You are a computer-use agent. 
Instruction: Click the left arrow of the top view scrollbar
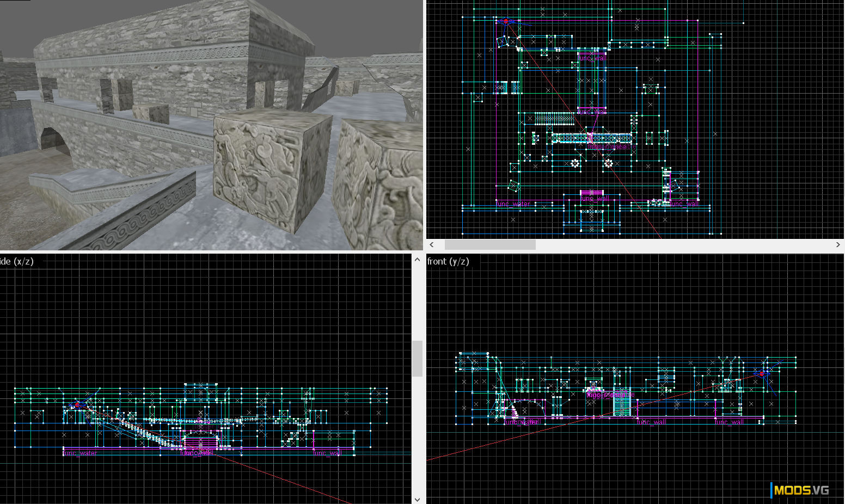(x=432, y=245)
